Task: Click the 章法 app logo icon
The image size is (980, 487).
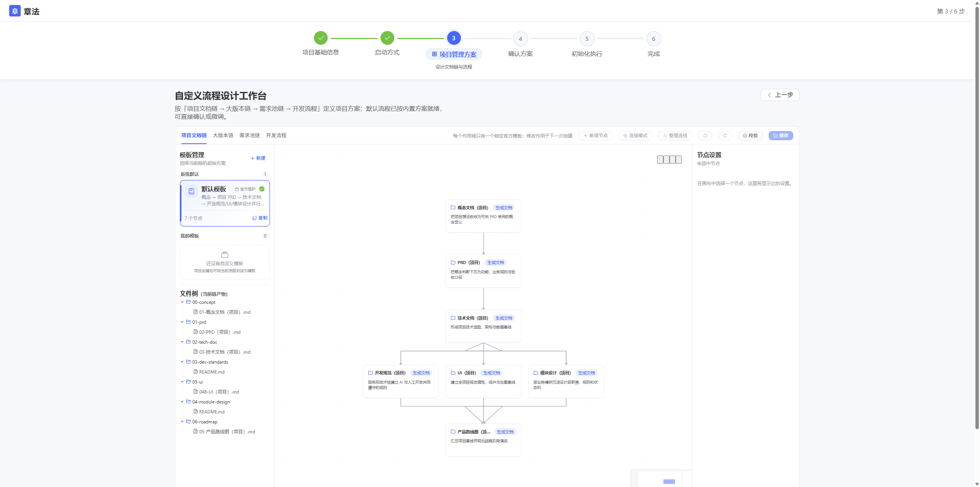Action: [15, 11]
